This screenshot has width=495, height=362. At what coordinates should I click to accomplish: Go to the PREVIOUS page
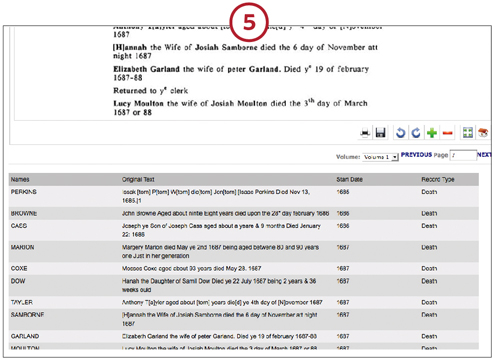(x=416, y=155)
